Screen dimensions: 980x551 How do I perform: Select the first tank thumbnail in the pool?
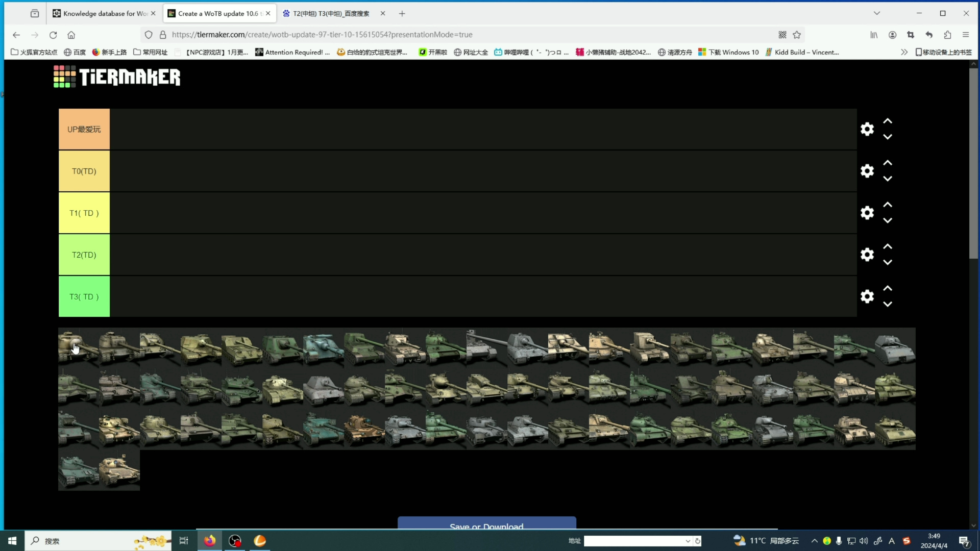click(79, 347)
